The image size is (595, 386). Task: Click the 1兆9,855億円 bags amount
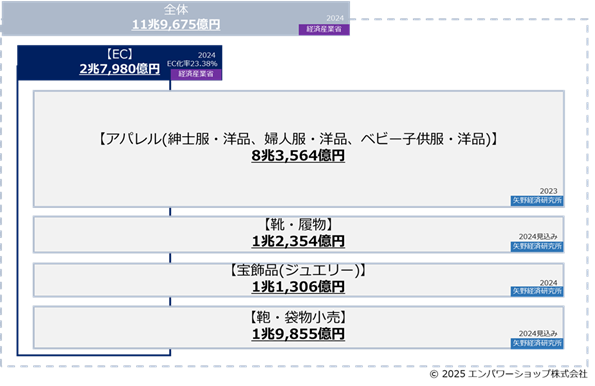click(x=298, y=334)
